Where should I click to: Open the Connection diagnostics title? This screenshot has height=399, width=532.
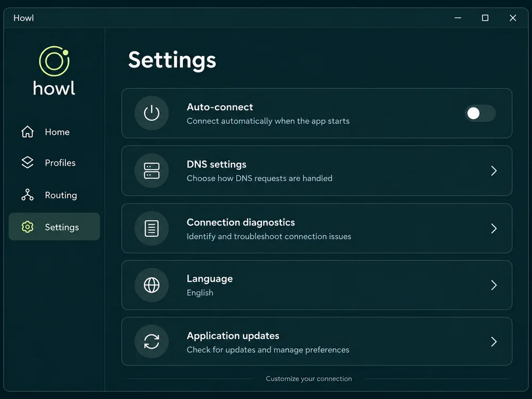(240, 222)
